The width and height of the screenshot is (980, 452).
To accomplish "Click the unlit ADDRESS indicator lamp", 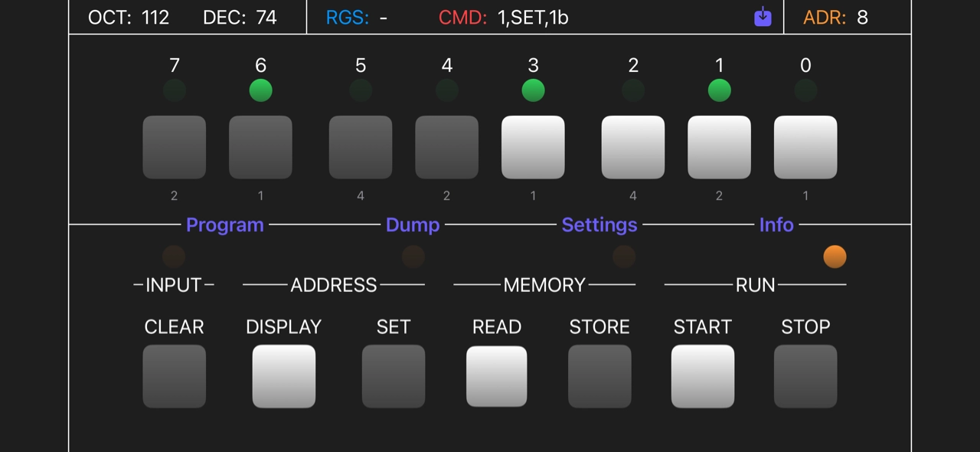I will tap(413, 257).
